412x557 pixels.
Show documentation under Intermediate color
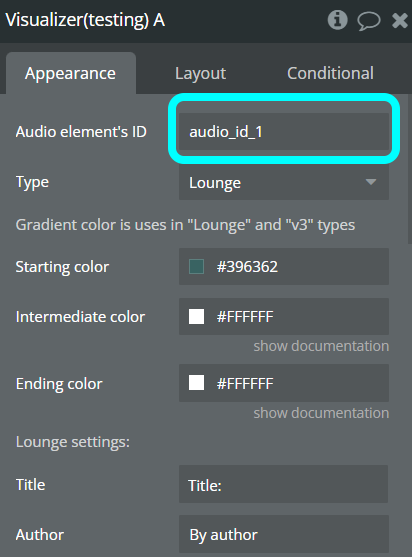click(x=321, y=346)
